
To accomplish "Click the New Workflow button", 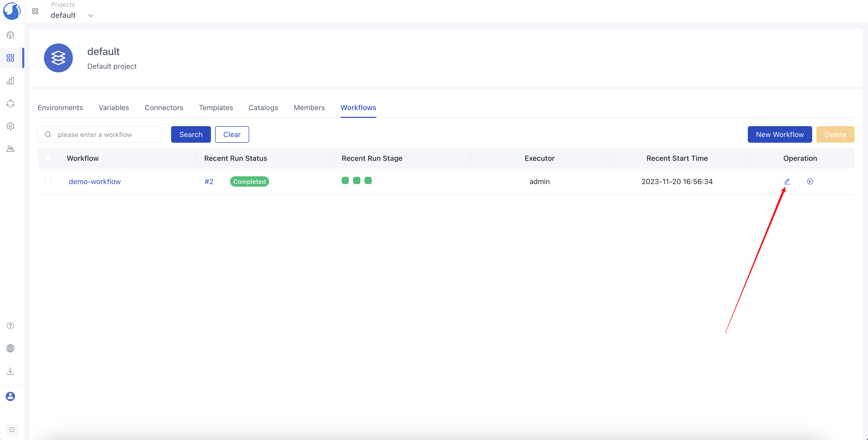I will click(780, 134).
